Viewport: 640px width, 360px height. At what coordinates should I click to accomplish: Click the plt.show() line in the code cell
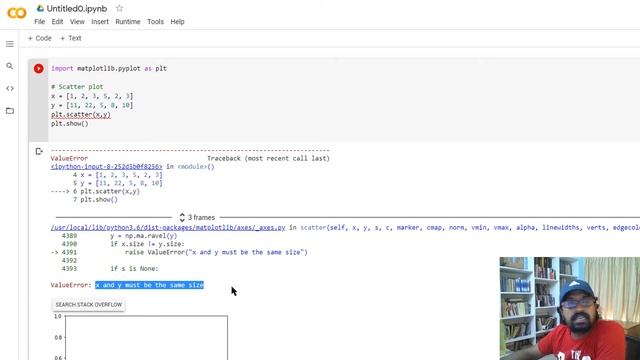tap(70, 124)
